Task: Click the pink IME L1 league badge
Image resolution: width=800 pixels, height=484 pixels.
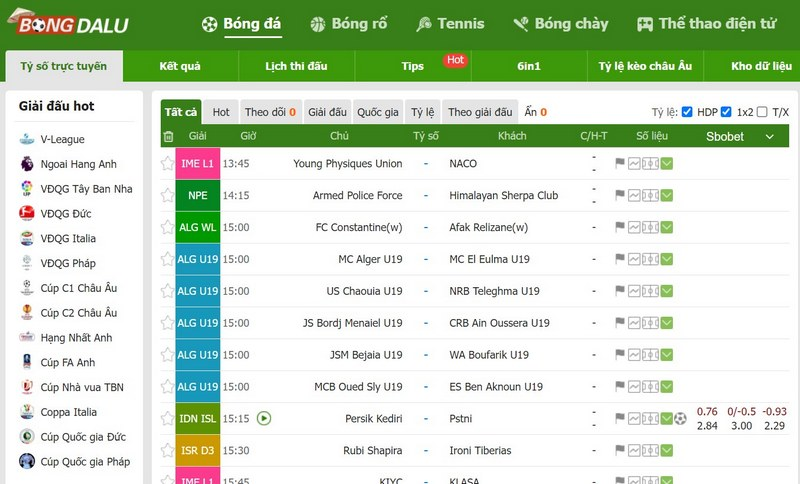Action: (197, 163)
